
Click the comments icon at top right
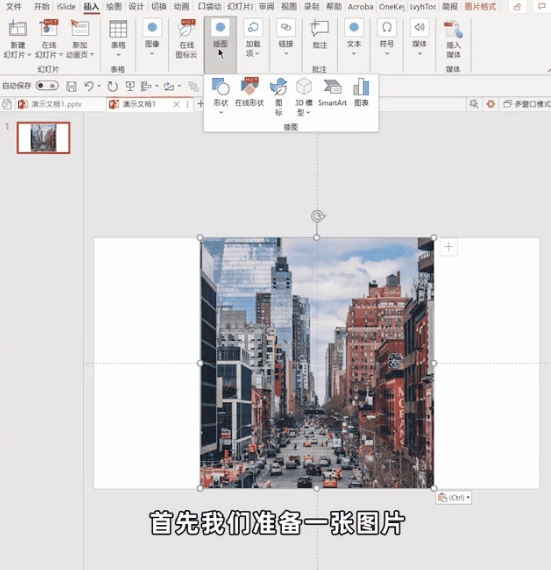tap(542, 7)
